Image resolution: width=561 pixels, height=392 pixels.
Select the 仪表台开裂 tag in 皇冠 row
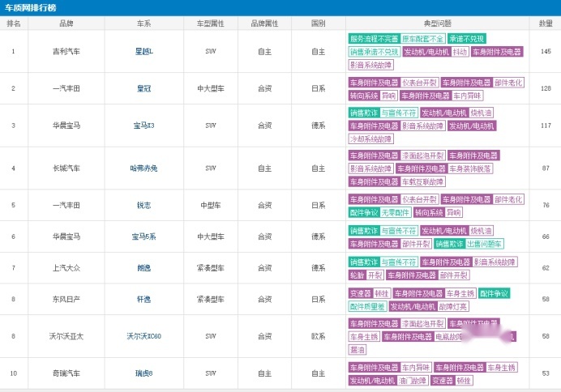click(419, 83)
